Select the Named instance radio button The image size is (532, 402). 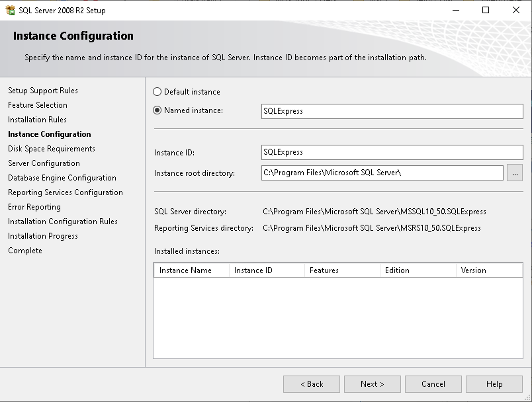pos(157,110)
